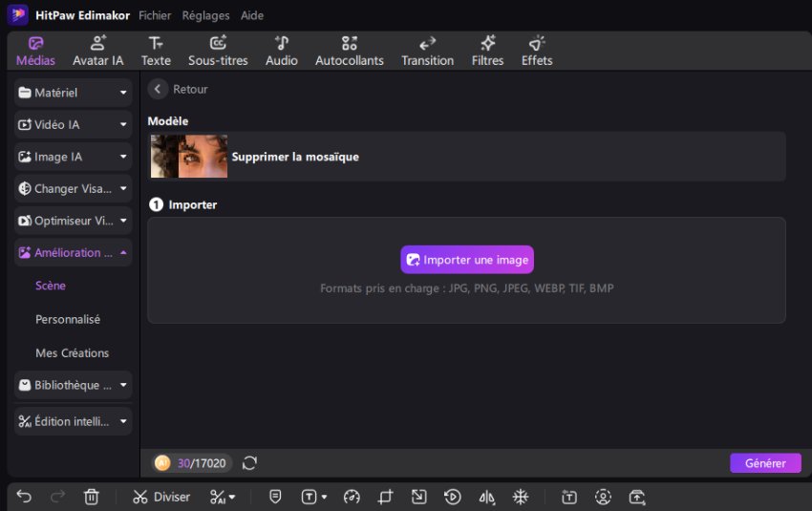This screenshot has width=812, height=511.
Task: Switch to the Transition tab
Action: [x=428, y=52]
